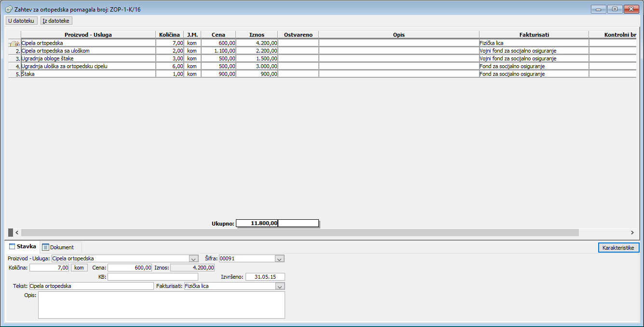Click the Količina column header

169,35
